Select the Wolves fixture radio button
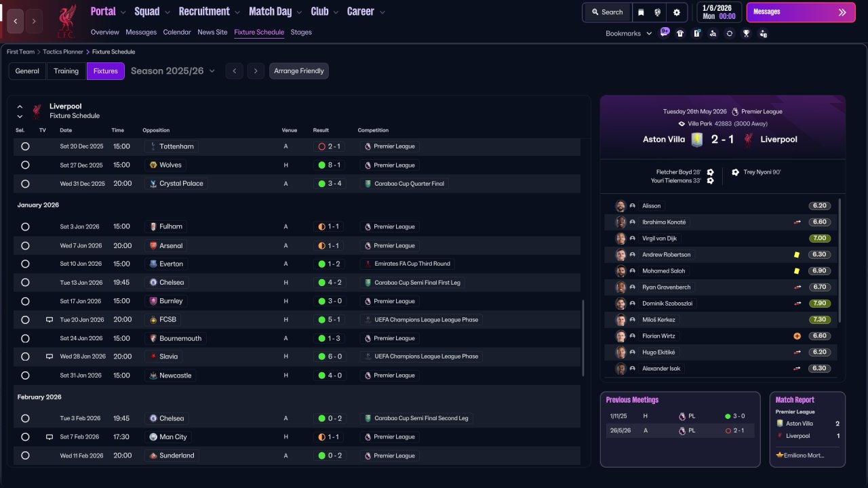 (25, 165)
